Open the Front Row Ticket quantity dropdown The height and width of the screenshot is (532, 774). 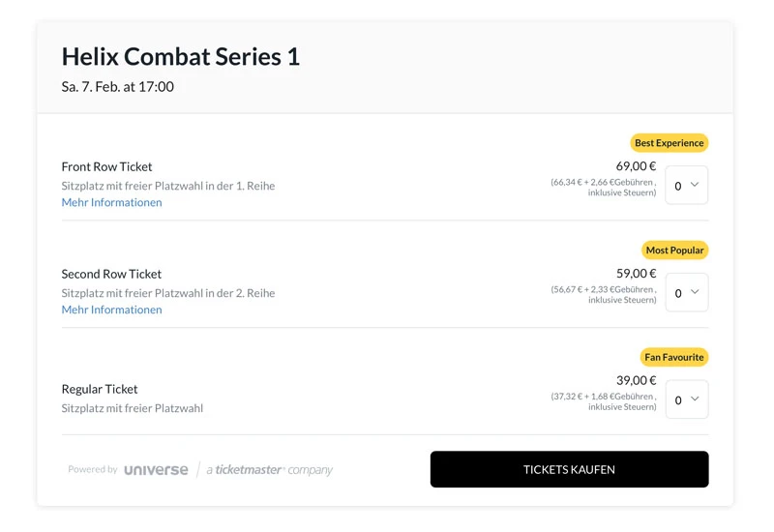point(686,186)
